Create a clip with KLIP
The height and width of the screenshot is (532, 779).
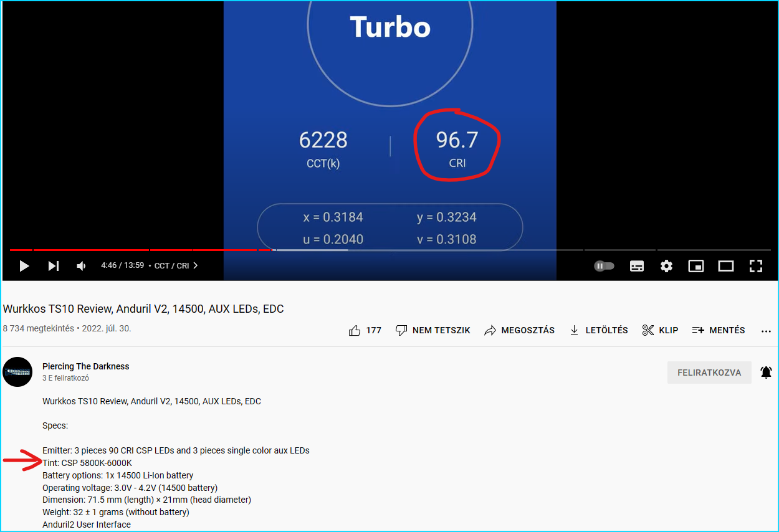click(x=660, y=330)
